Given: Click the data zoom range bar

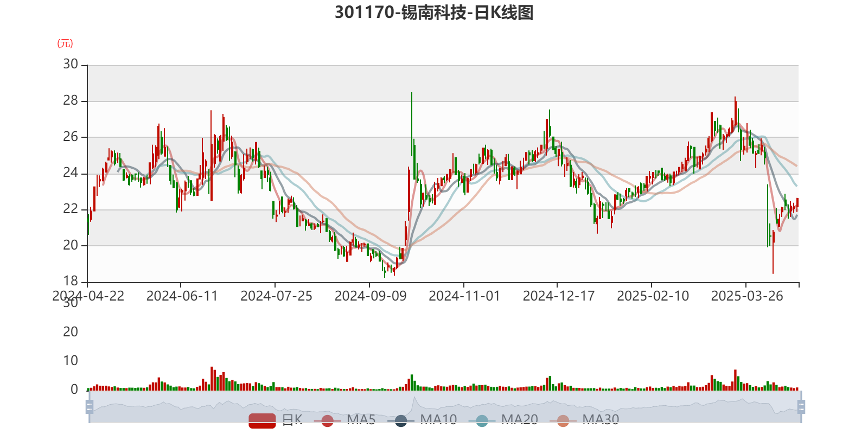Looking at the screenshot, I should point(445,407).
